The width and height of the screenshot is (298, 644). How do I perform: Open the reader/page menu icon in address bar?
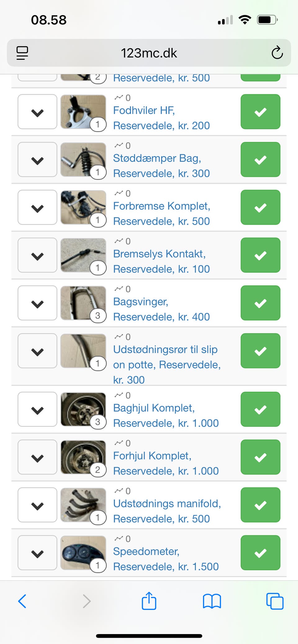point(22,53)
